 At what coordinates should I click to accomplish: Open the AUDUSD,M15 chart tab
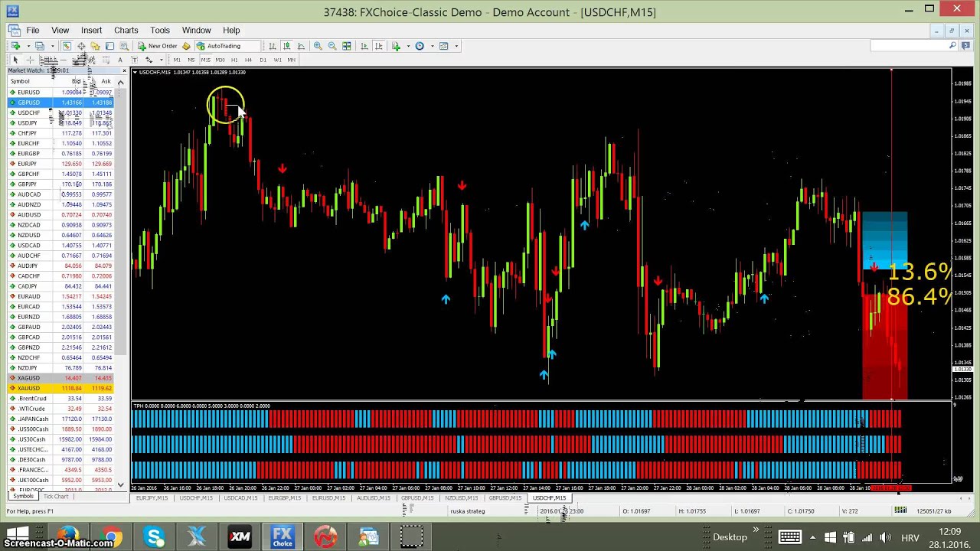pos(373,498)
